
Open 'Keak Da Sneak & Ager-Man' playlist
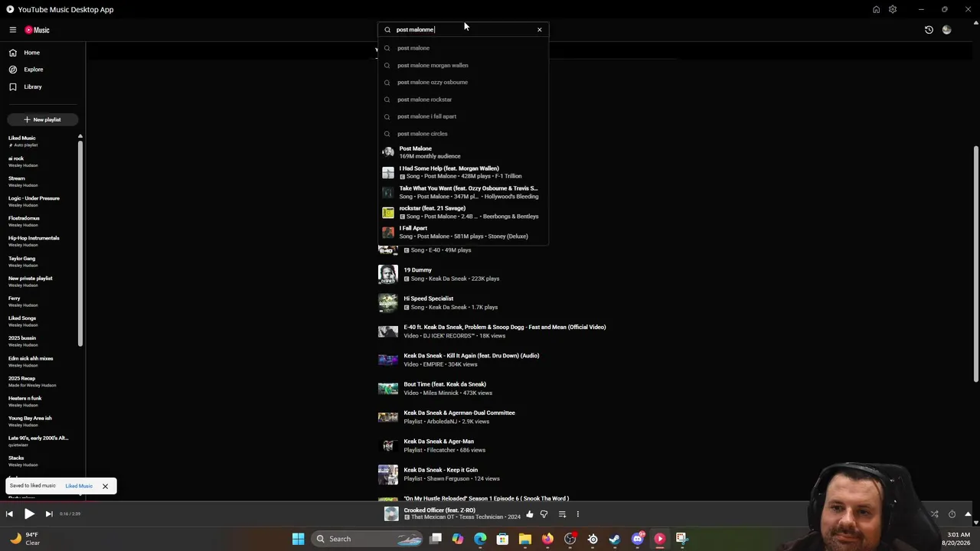click(x=439, y=442)
